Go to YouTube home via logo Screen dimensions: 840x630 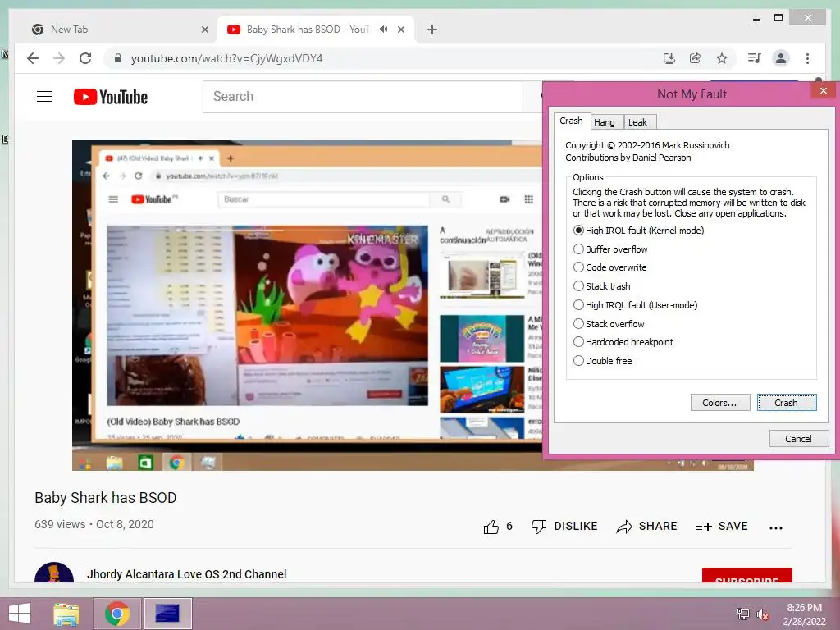[111, 97]
